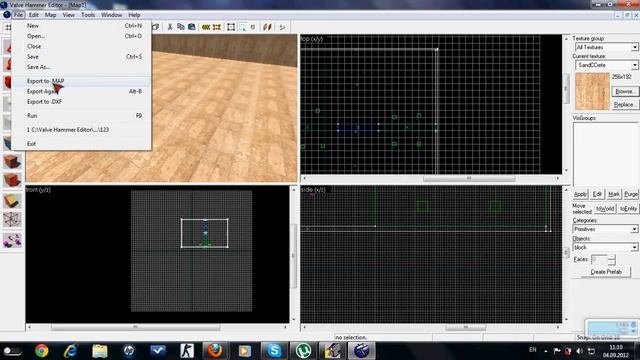Choose Export to .MAP in File menu
The image size is (640, 360).
[x=81, y=81]
